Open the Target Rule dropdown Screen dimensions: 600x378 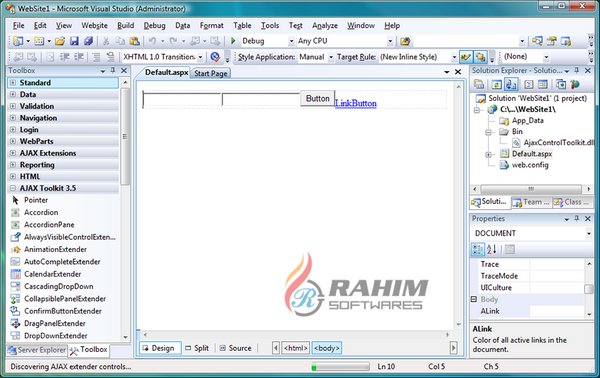(454, 57)
